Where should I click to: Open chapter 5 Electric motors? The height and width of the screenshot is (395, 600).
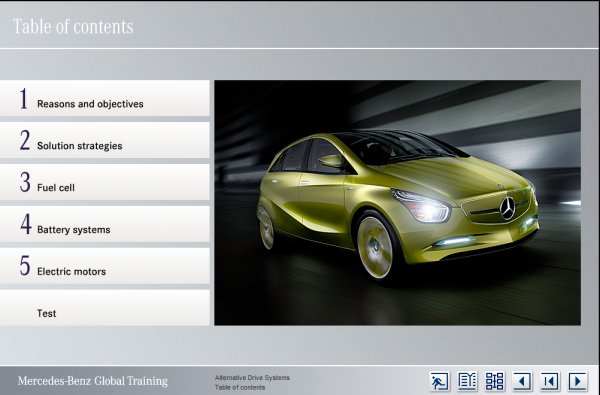[x=104, y=266]
